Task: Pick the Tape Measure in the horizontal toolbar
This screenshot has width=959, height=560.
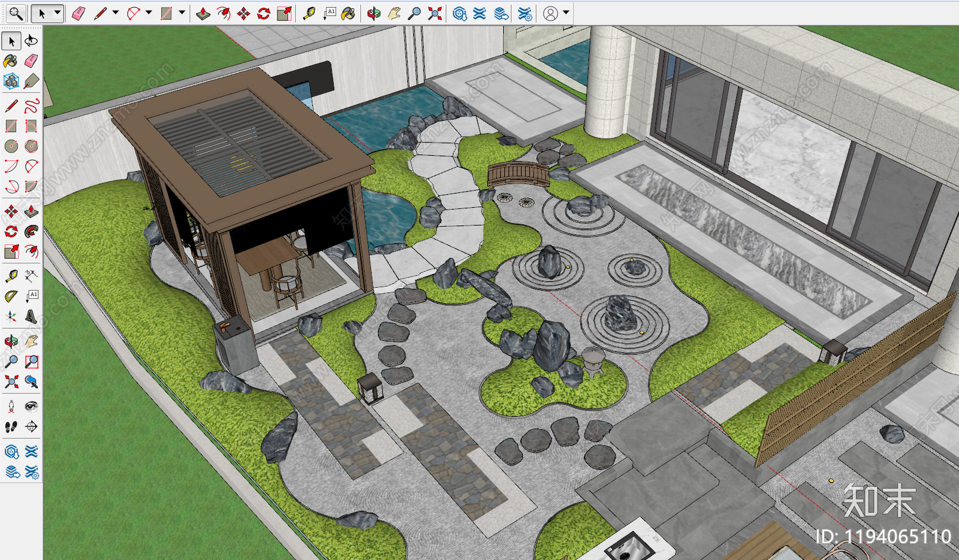Action: click(x=309, y=13)
